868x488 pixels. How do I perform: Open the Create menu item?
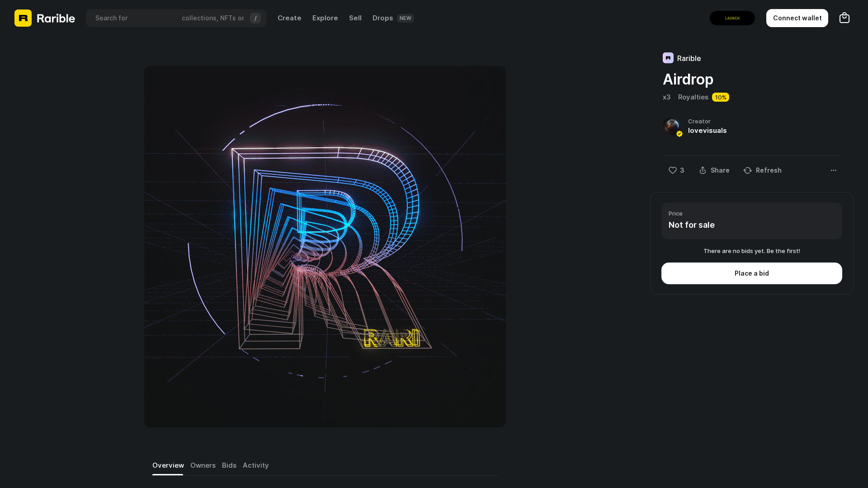(289, 18)
